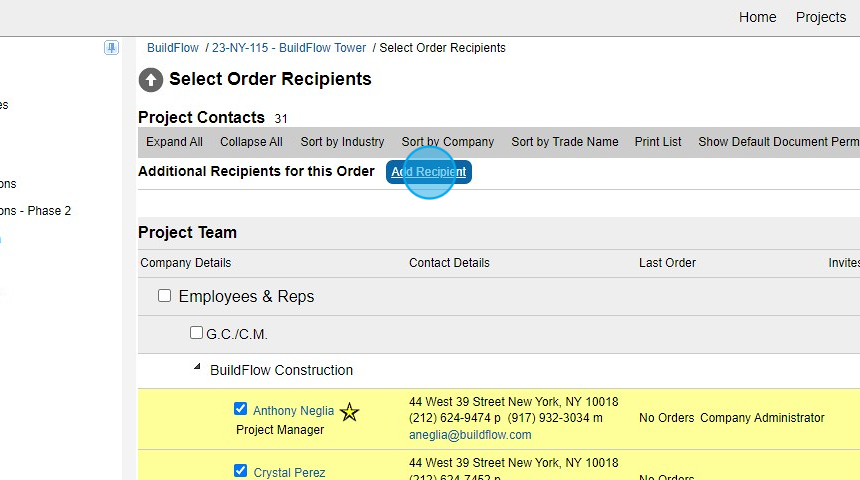Image resolution: width=860 pixels, height=480 pixels.
Task: Click the Project Team section heading
Action: [x=188, y=233]
